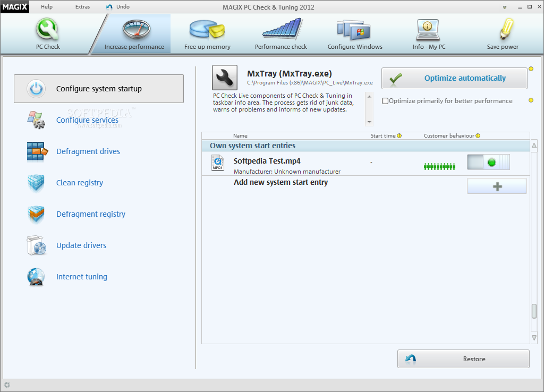This screenshot has height=392, width=544.
Task: Click the Update drivers disc box icon
Action: (x=37, y=245)
